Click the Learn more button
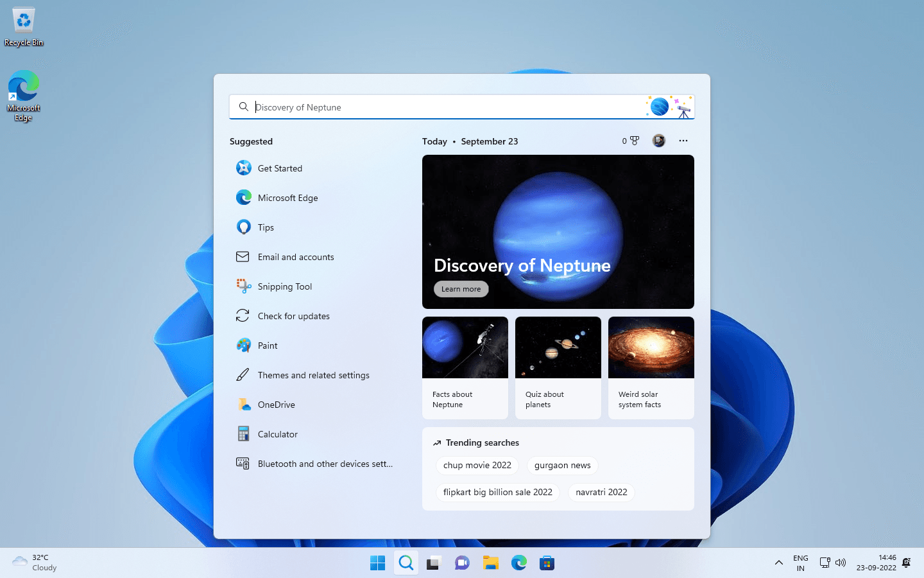 [x=461, y=289]
